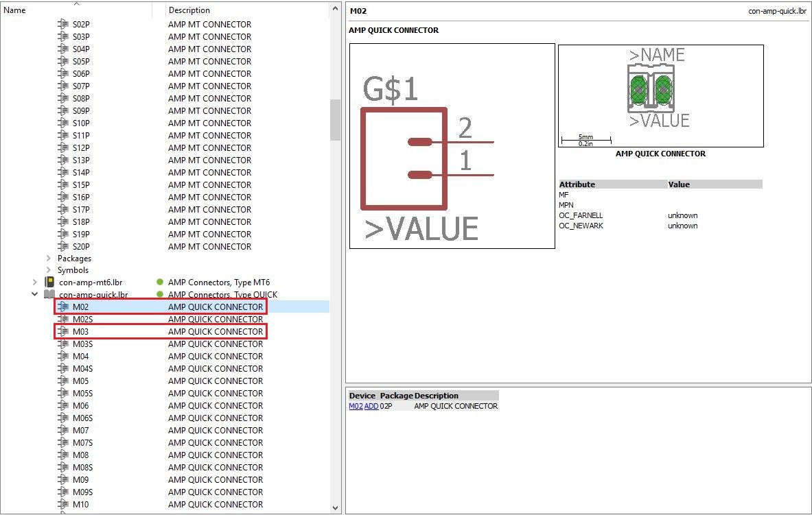The height and width of the screenshot is (515, 812).
Task: Click the scroll up arrow of the tree list
Action: pyautogui.click(x=335, y=9)
